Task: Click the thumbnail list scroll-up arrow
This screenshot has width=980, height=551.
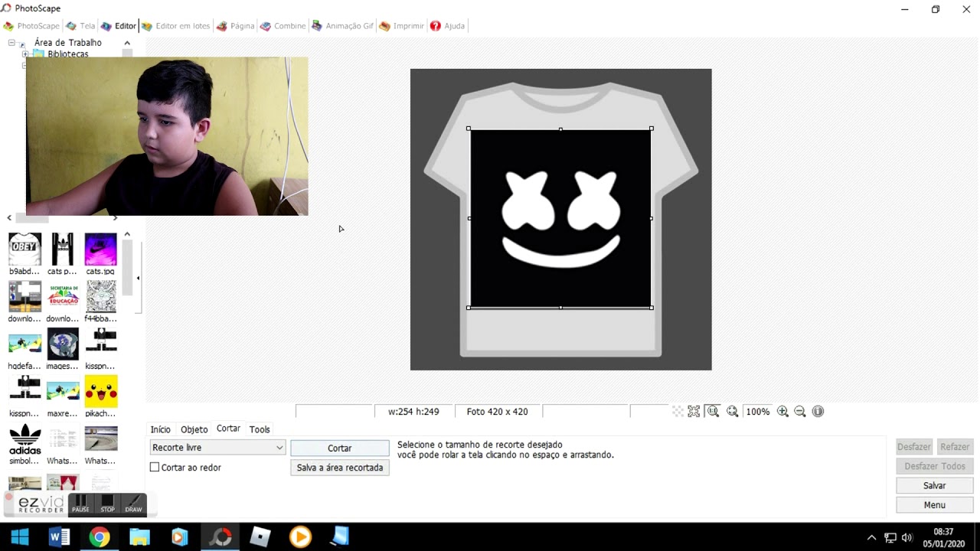Action: pos(127,234)
